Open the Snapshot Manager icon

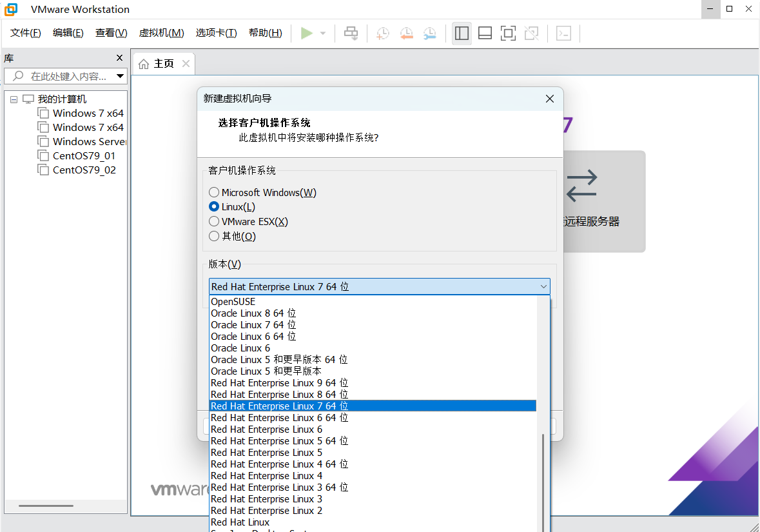pos(429,34)
